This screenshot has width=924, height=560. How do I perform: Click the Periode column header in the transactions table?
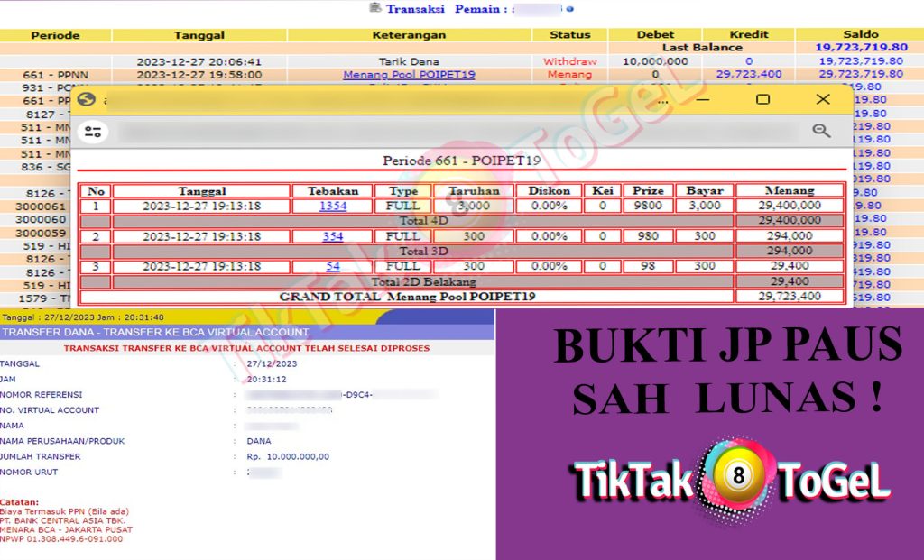[x=55, y=35]
